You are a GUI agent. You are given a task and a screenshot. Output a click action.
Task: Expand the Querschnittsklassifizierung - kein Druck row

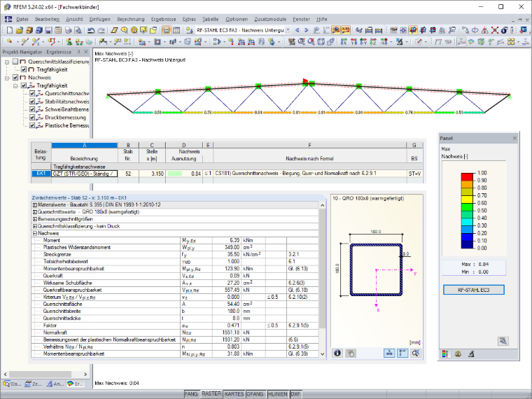click(34, 226)
